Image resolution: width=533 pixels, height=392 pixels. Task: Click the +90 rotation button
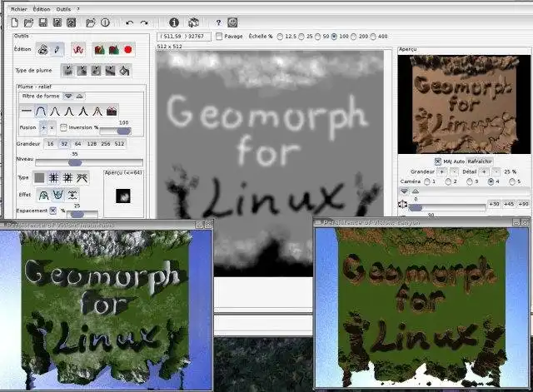pyautogui.click(x=523, y=204)
